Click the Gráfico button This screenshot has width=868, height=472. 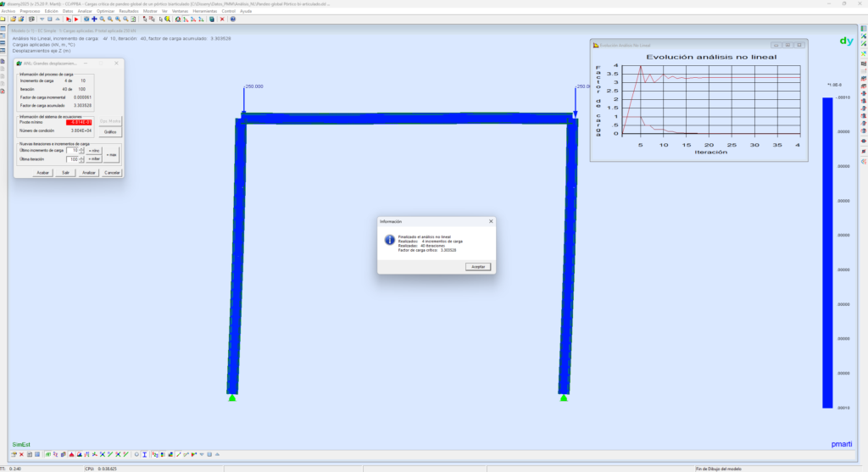tap(110, 132)
